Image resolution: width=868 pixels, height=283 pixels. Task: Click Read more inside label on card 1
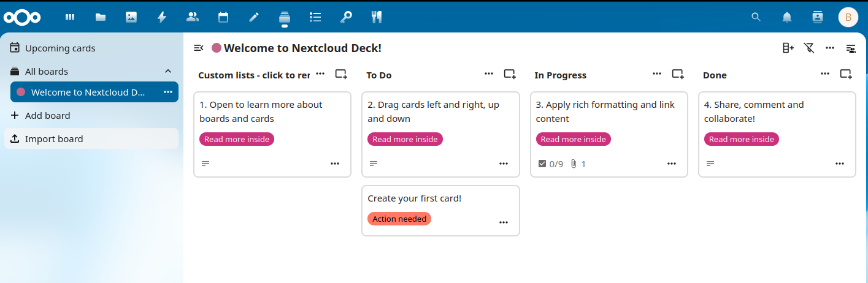[237, 139]
